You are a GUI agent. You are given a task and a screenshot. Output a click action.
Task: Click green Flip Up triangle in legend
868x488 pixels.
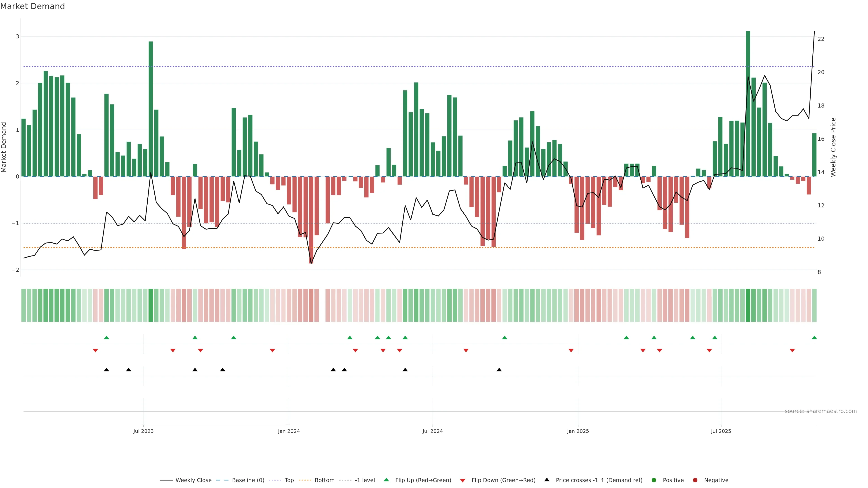coord(387,480)
